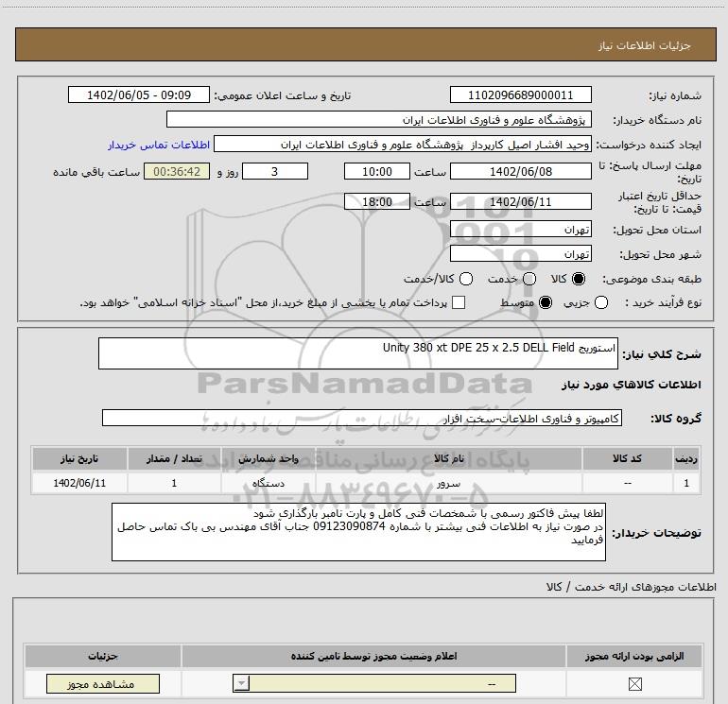Click the countdown timer 00:36:42

pyautogui.click(x=177, y=171)
